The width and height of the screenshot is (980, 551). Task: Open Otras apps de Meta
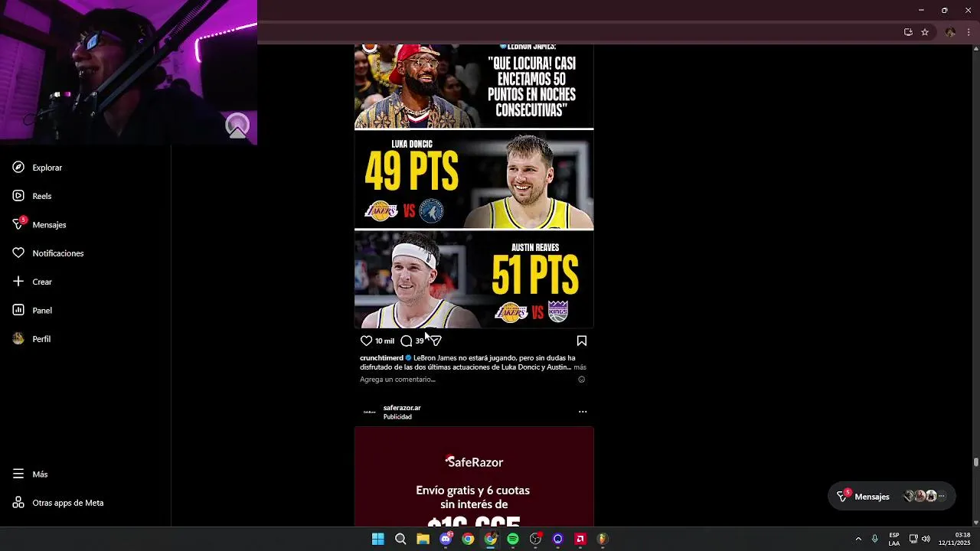pyautogui.click(x=58, y=503)
